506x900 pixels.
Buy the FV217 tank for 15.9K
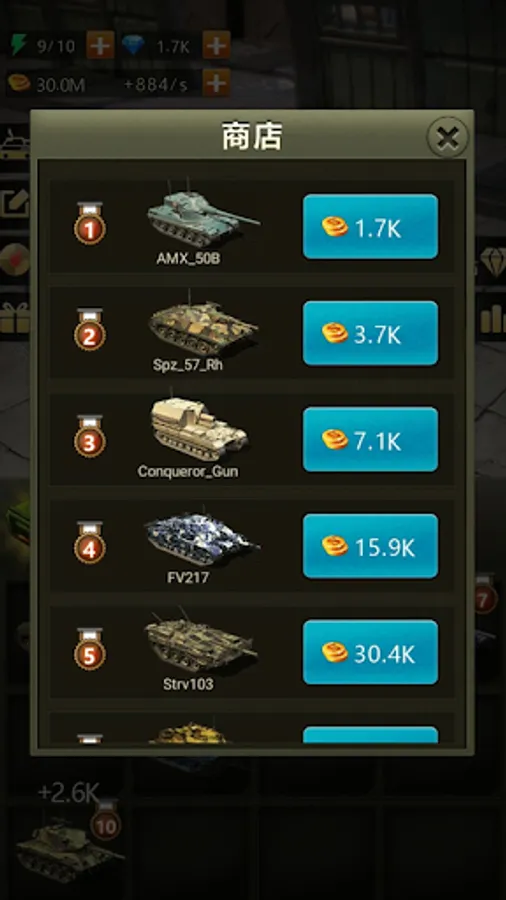pyautogui.click(x=370, y=546)
